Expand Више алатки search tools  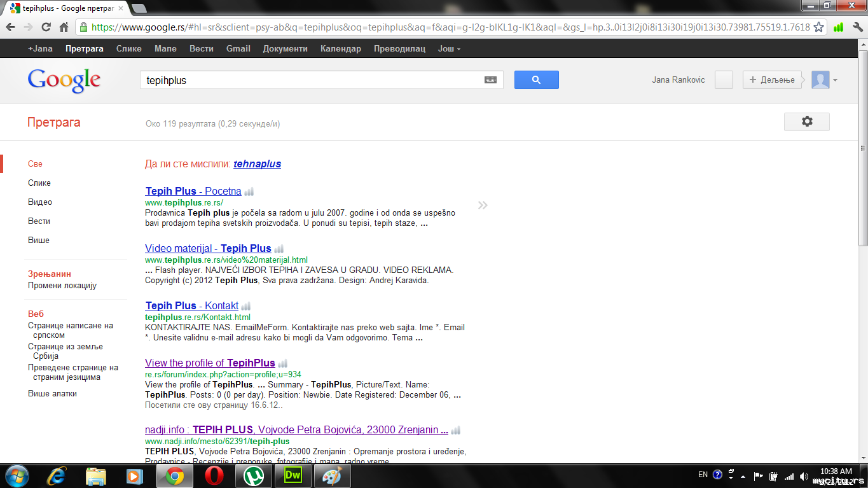tap(52, 394)
